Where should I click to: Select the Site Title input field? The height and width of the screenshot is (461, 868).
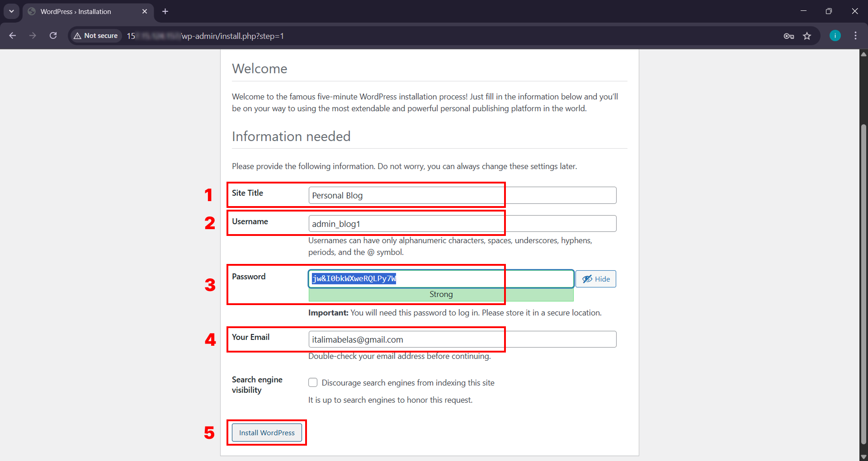pos(406,195)
